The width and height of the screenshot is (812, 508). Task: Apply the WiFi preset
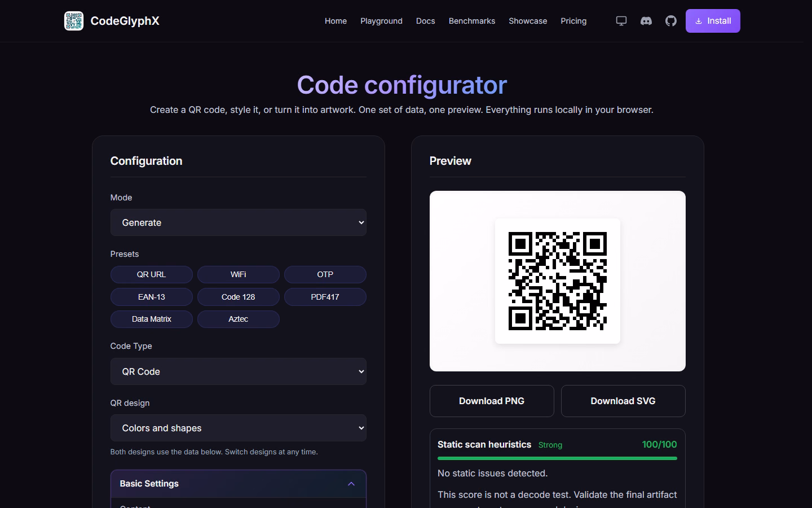(239, 274)
